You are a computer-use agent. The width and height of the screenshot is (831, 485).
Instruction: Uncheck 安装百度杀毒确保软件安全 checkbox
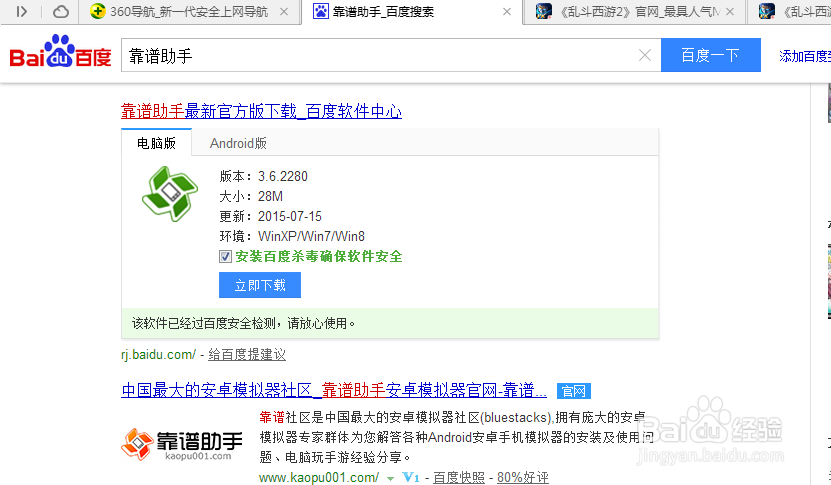(225, 257)
